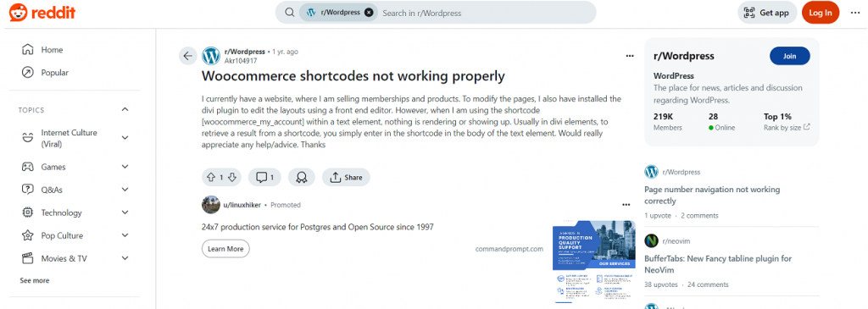Click the Games controller icon

coord(27,167)
